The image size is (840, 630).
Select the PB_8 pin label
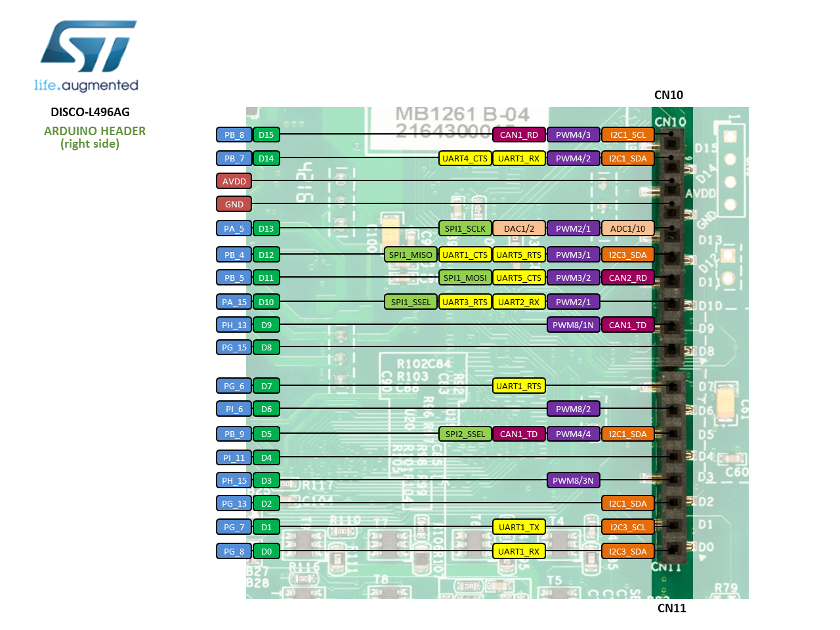tap(234, 135)
